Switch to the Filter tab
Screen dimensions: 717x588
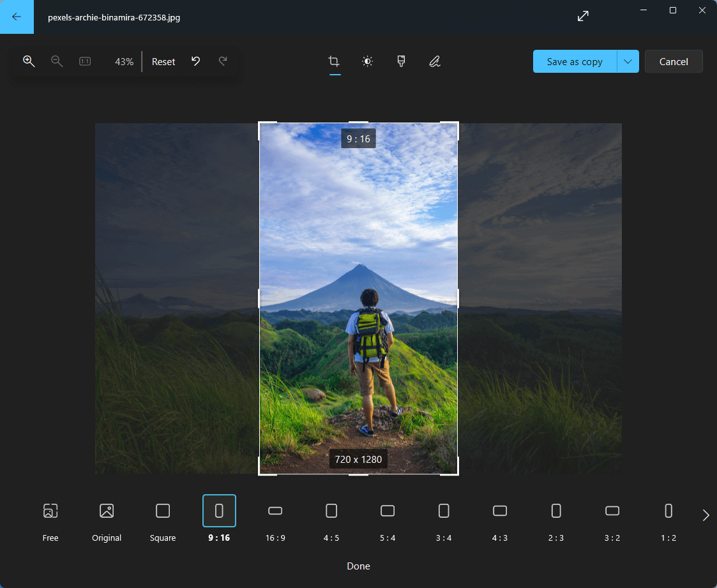[x=401, y=61]
